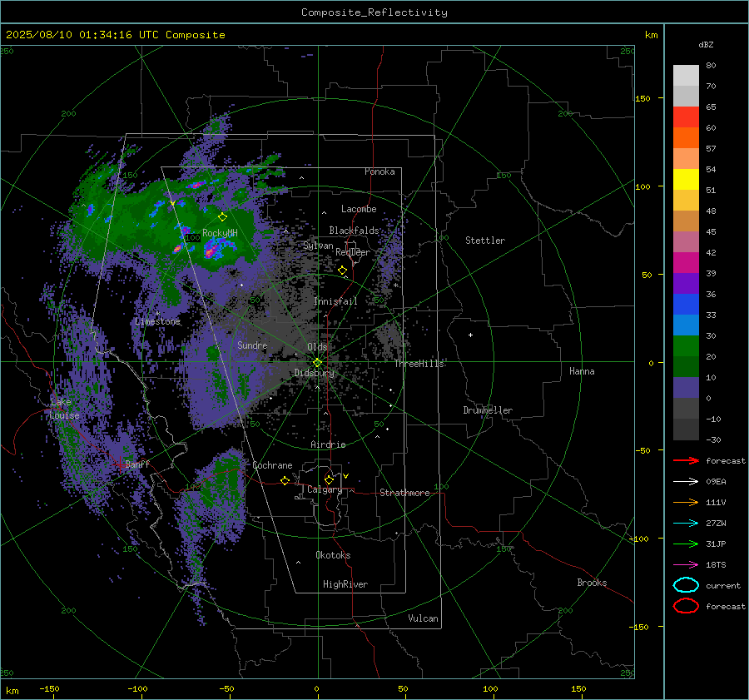The height and width of the screenshot is (700, 749).
Task: Select the orange 111V arrow legend icon
Action: (x=686, y=502)
